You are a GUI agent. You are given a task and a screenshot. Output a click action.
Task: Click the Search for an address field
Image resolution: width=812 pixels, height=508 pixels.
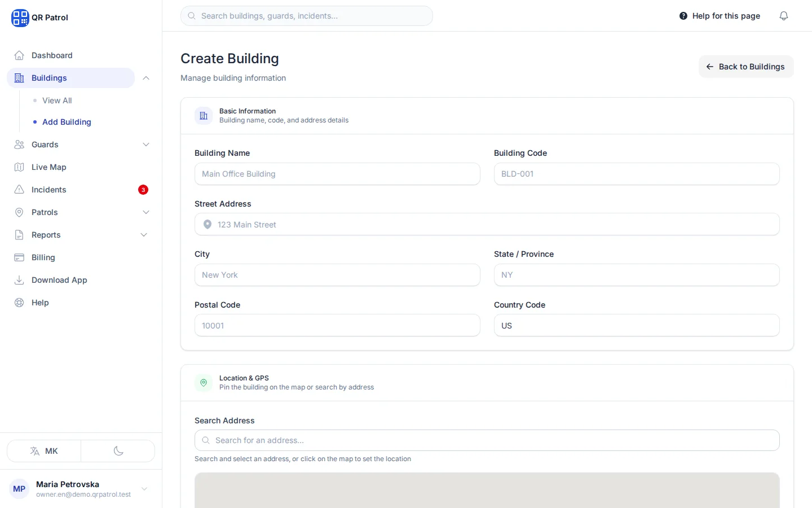point(487,440)
